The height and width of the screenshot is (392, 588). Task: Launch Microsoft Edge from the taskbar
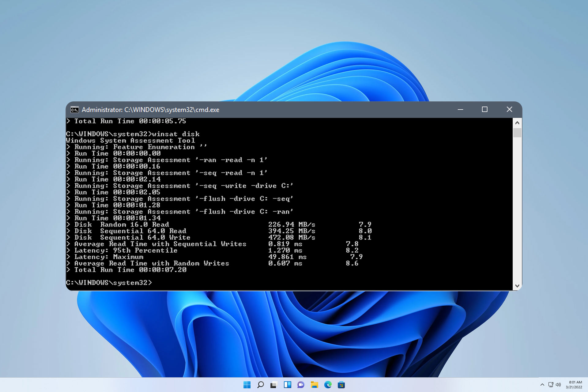click(328, 385)
